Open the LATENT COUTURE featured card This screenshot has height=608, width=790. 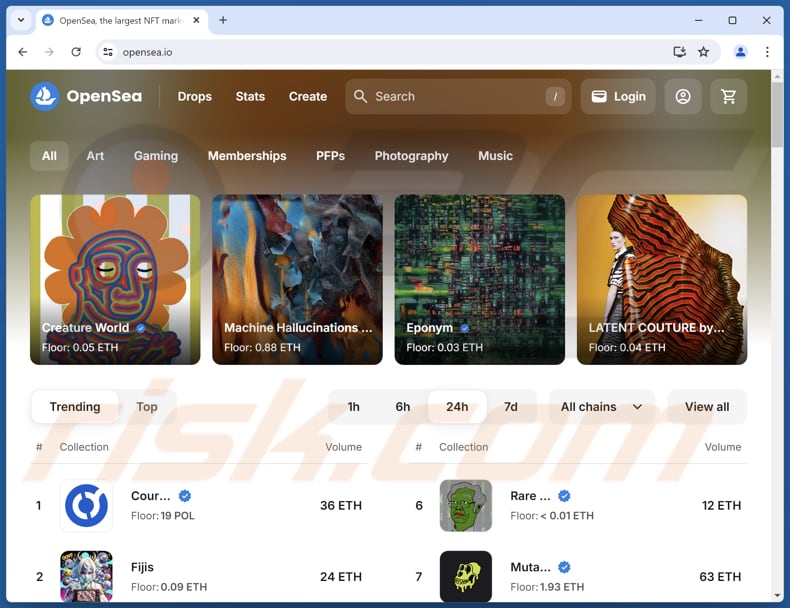[x=662, y=280]
